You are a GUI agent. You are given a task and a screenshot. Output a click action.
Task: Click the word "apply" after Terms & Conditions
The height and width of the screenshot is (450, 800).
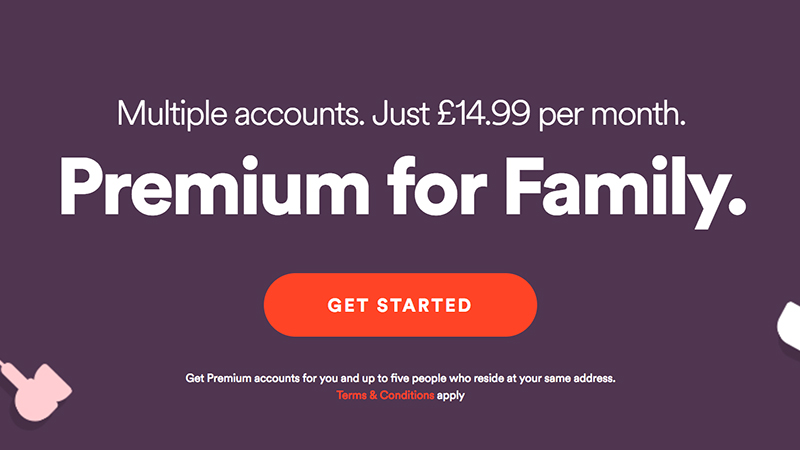click(451, 395)
